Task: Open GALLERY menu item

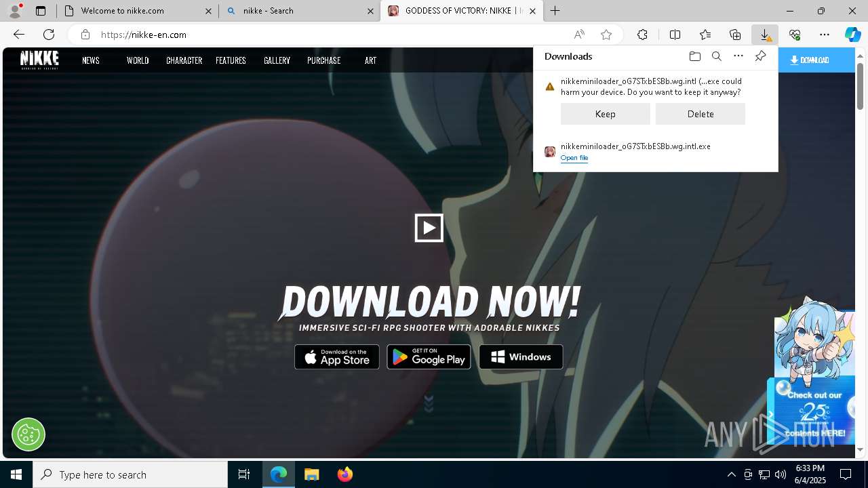Action: tap(277, 60)
